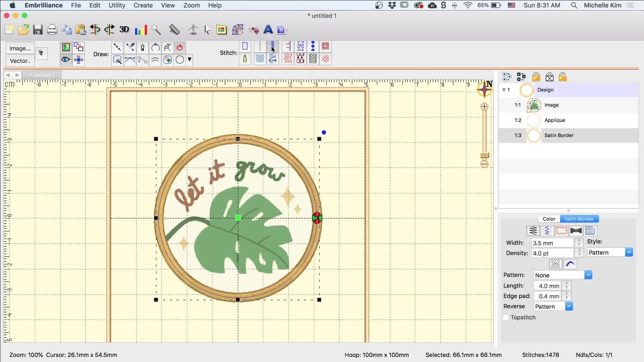Switch to the Color tab
This screenshot has width=644, height=362.
(x=549, y=219)
